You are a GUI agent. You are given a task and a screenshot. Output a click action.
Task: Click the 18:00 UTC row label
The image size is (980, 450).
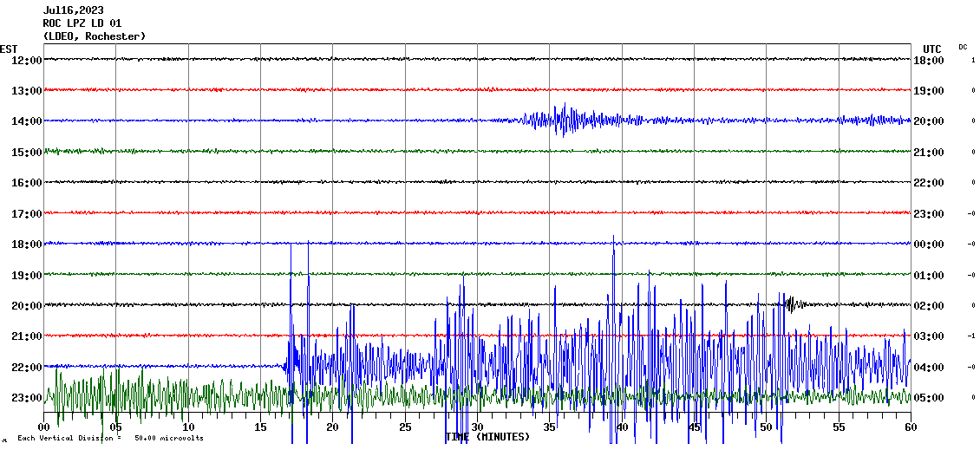pyautogui.click(x=929, y=60)
